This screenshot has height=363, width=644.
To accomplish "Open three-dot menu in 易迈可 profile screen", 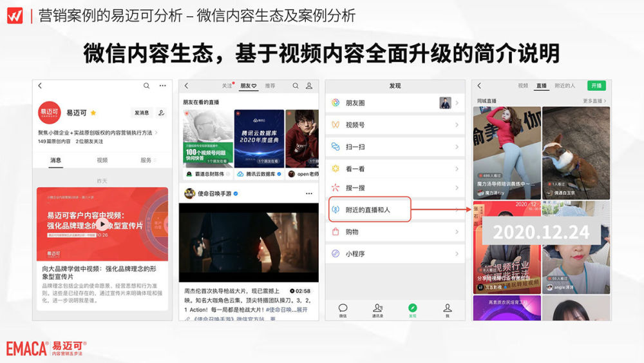I will (163, 86).
